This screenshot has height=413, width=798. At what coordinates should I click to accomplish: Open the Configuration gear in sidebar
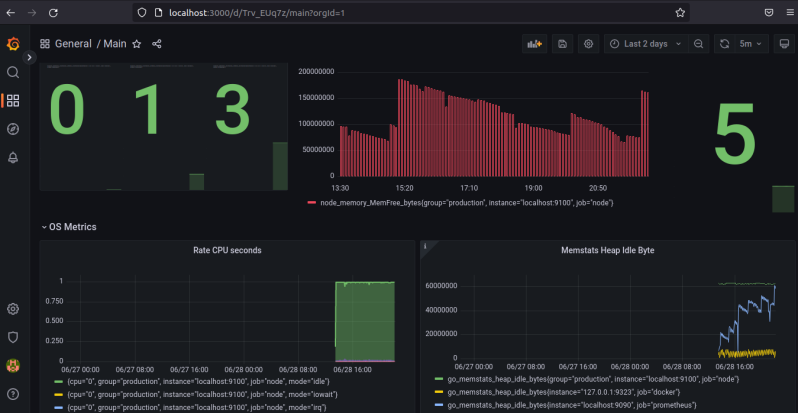click(x=13, y=309)
